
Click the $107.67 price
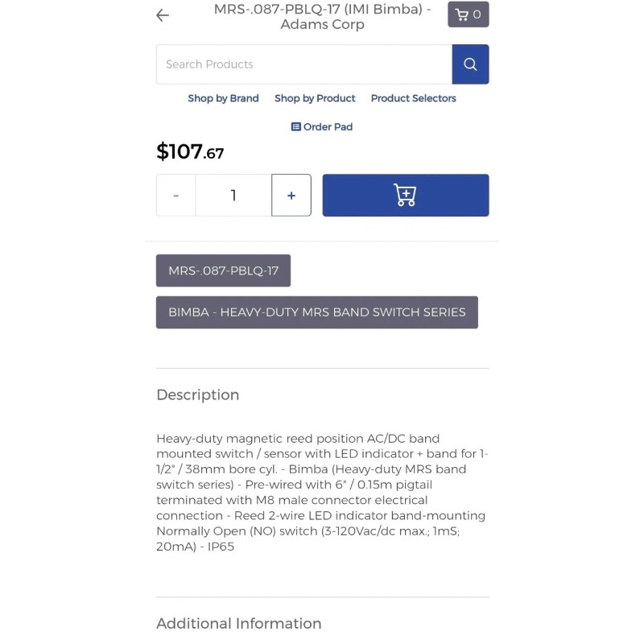[x=190, y=151]
